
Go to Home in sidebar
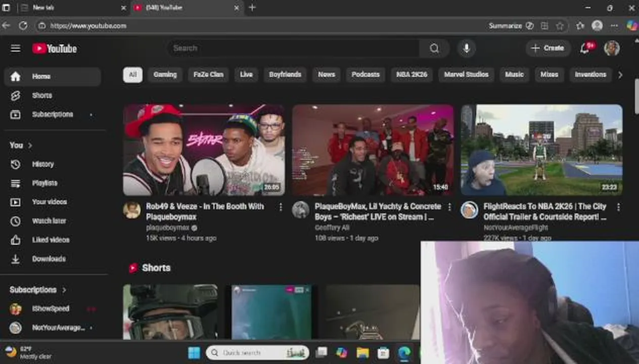tap(53, 76)
